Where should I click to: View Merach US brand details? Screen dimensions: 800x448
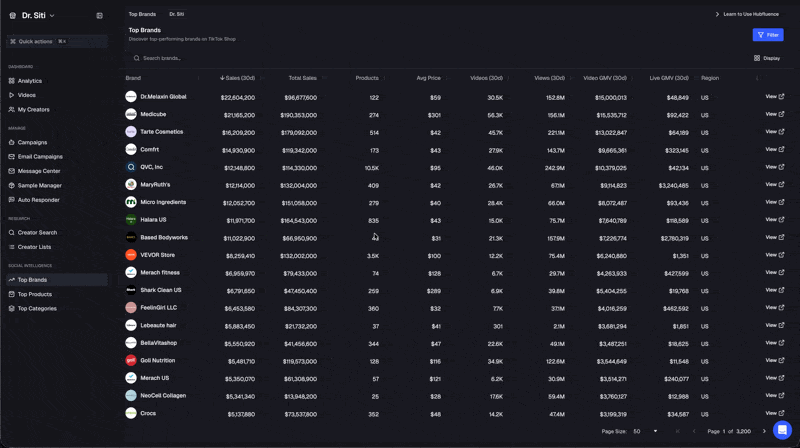point(774,379)
